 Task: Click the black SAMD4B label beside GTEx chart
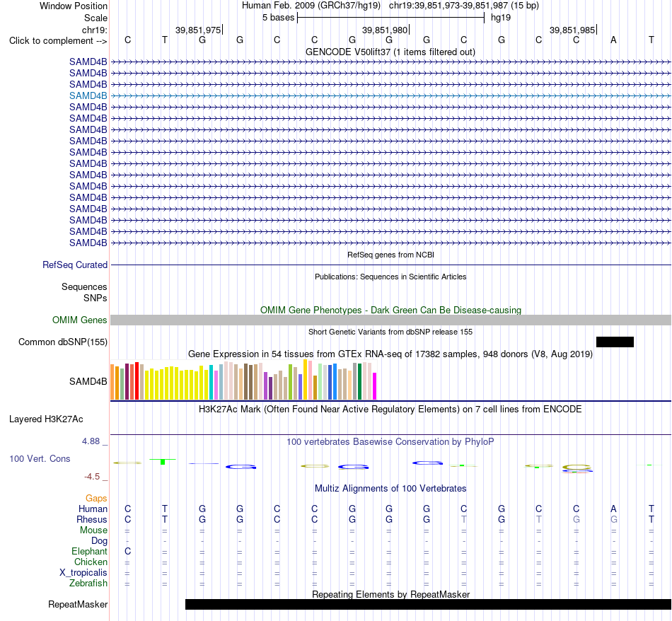(88, 381)
